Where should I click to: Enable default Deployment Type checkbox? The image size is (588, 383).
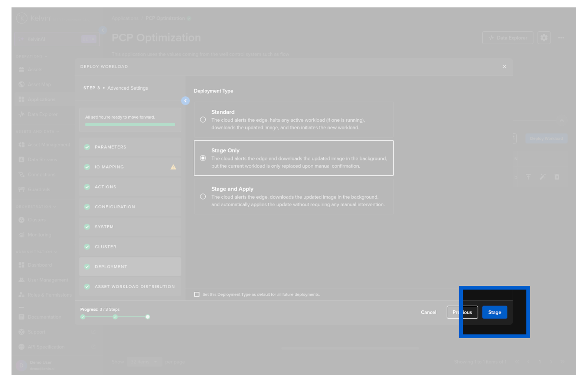(197, 294)
